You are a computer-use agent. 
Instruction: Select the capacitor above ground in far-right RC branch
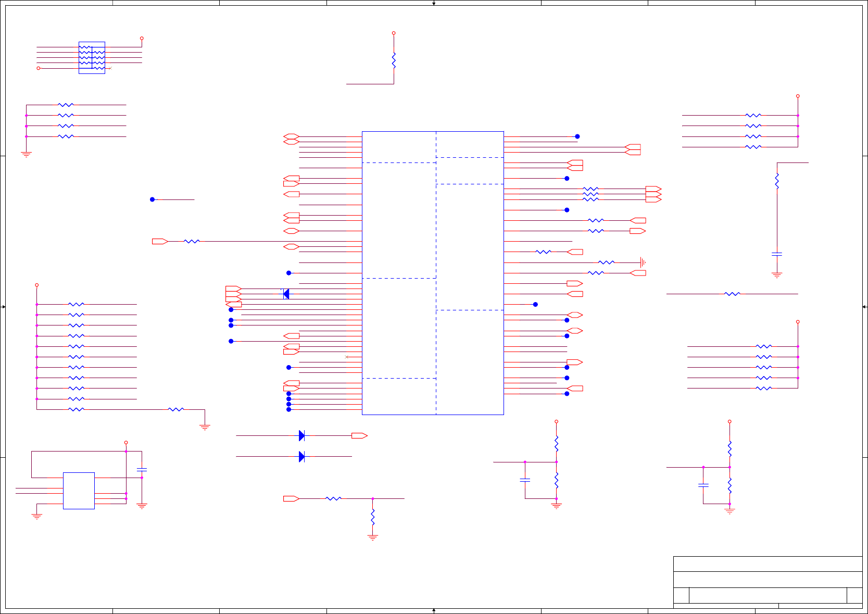coord(777,254)
